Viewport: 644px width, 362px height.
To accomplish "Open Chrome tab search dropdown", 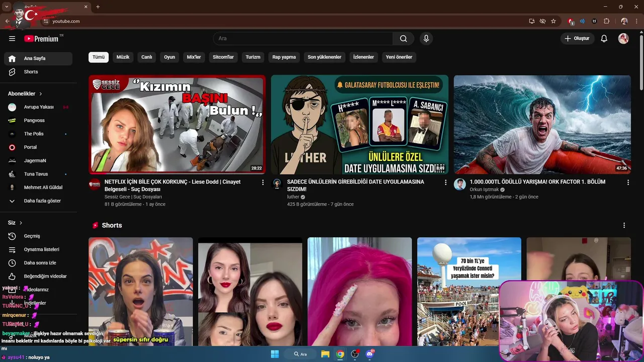I will click(x=7, y=7).
